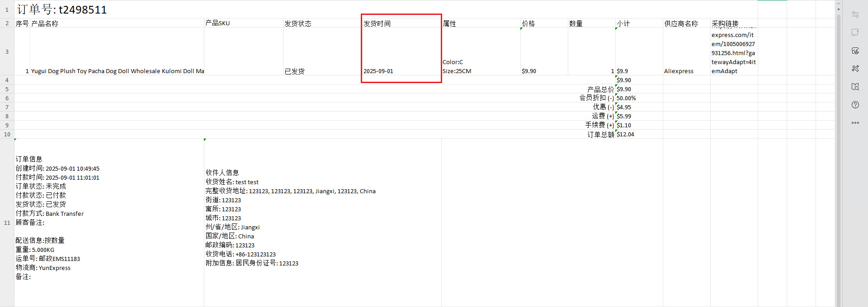
Task: Select the express.com purchase link cell
Action: click(x=734, y=51)
